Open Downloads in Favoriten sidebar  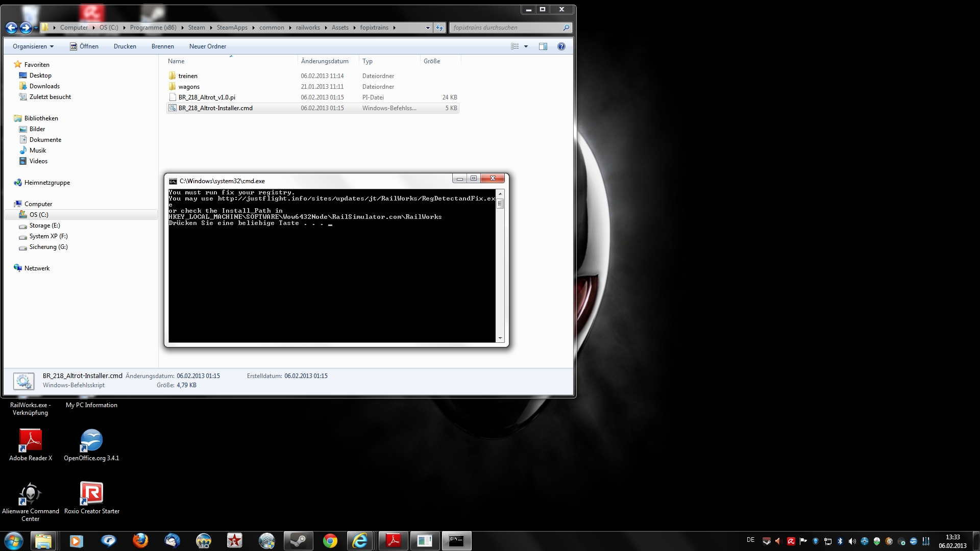click(44, 86)
